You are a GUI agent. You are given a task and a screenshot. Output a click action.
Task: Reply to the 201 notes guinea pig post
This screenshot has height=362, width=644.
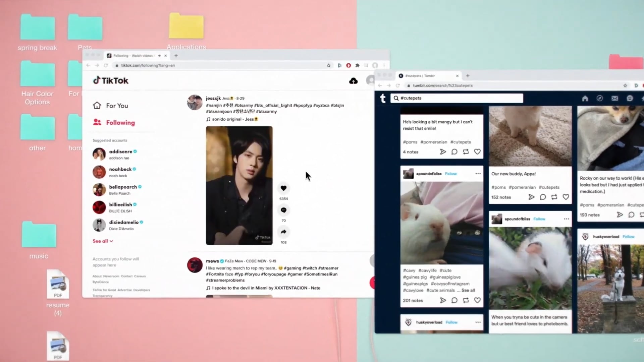[x=454, y=300]
